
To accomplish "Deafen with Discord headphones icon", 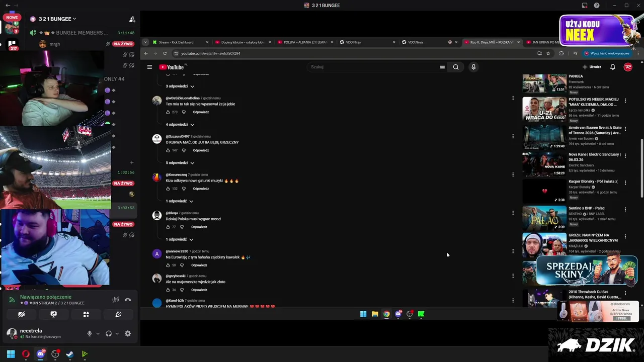I will [108, 333].
